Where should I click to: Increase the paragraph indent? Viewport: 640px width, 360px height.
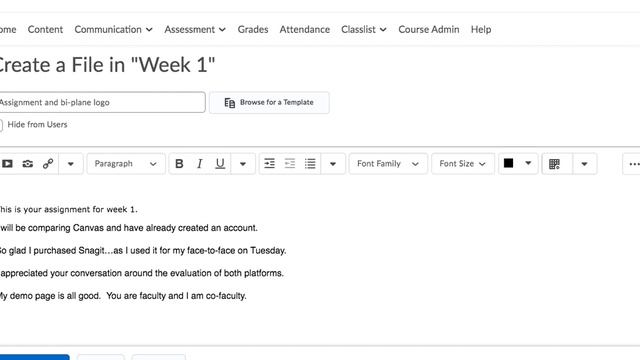click(269, 164)
